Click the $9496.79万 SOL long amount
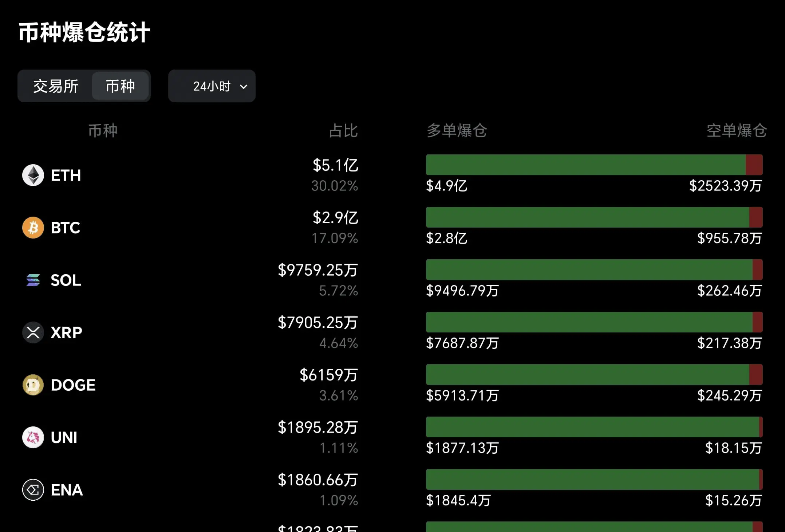The width and height of the screenshot is (785, 532). [462, 291]
